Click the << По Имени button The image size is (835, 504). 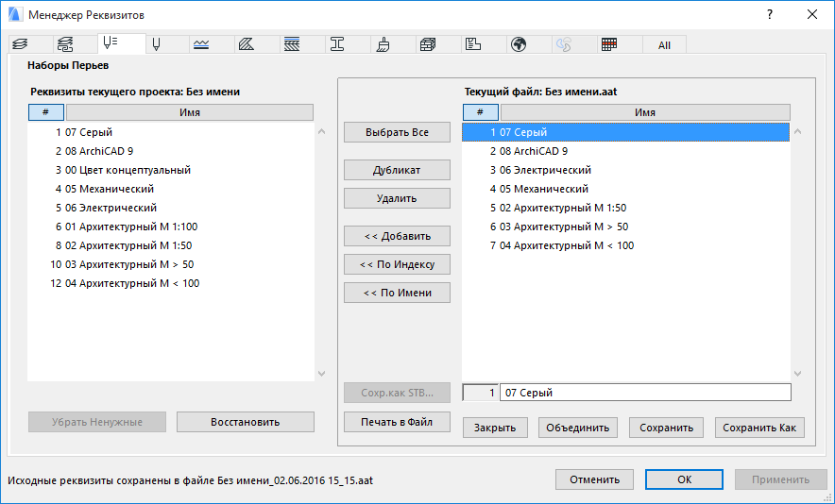click(398, 293)
